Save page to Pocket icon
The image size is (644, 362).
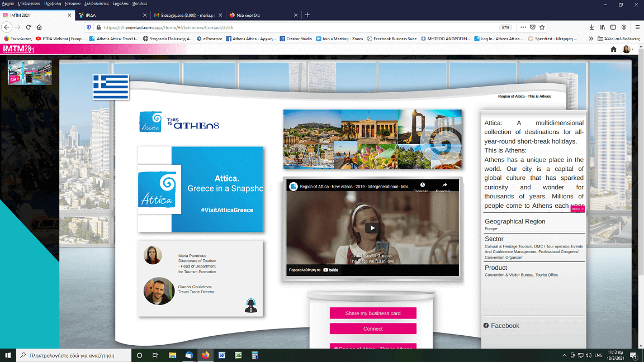(x=532, y=27)
